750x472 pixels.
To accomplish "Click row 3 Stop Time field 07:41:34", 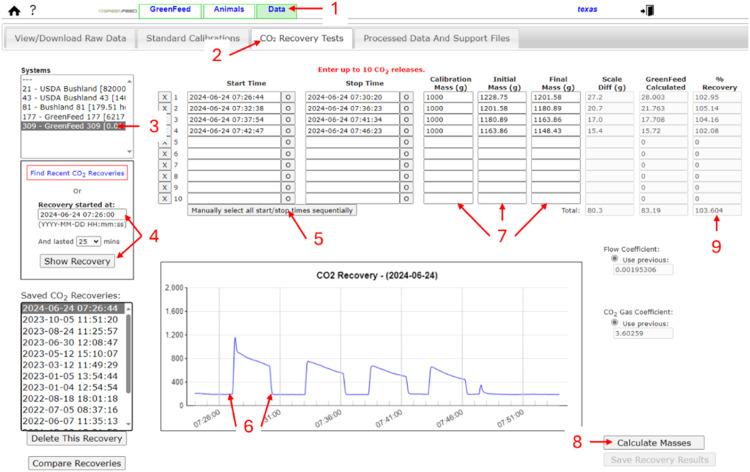I will point(352,120).
